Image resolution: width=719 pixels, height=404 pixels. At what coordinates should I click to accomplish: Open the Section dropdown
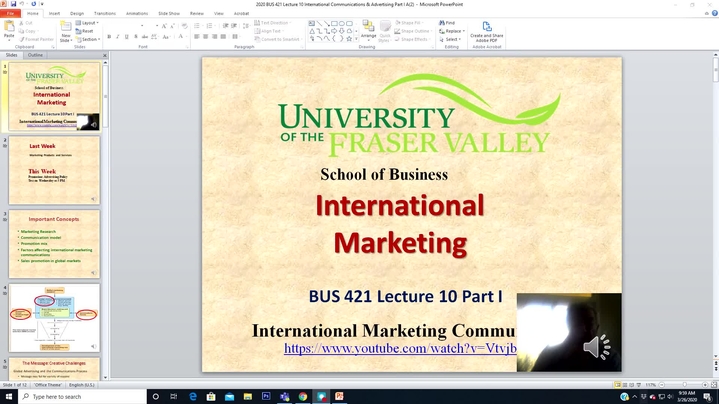[90, 39]
